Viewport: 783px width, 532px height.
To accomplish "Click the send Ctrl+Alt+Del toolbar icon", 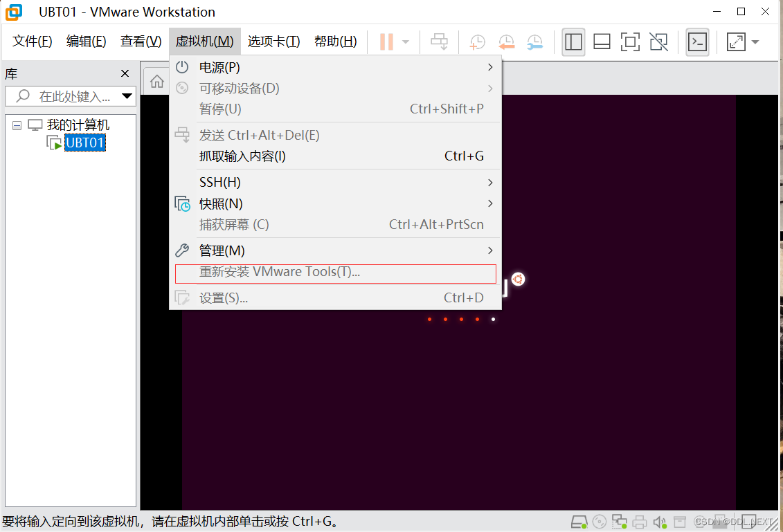I will click(440, 42).
